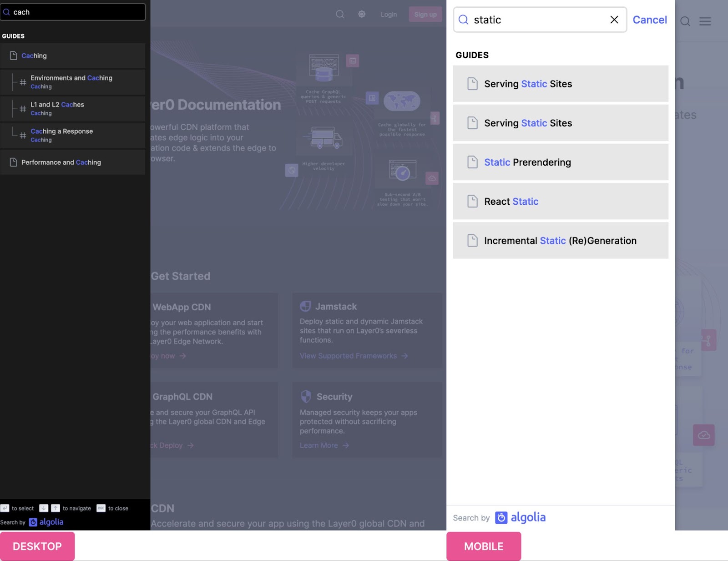Open 'React Static' mobile result
This screenshot has width=728, height=561.
click(x=561, y=201)
